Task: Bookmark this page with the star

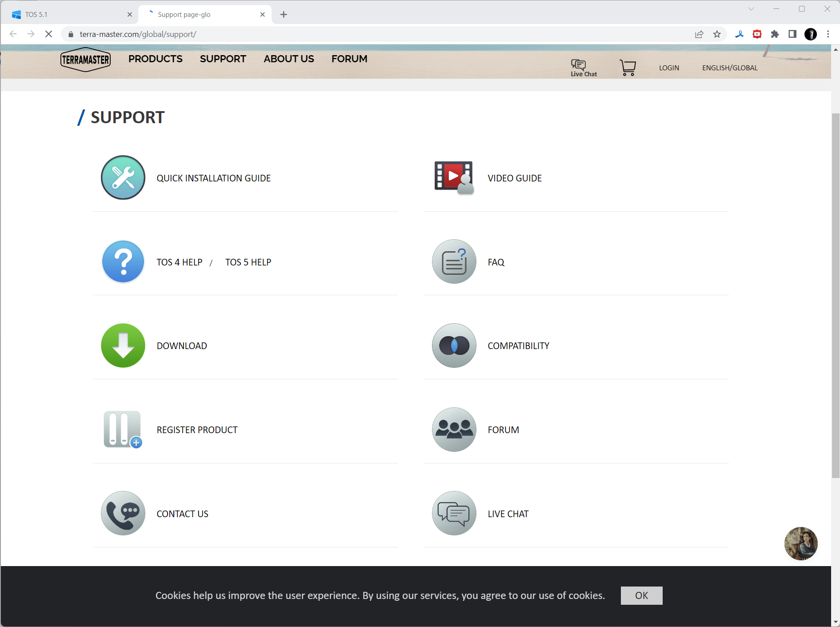Action: point(717,34)
